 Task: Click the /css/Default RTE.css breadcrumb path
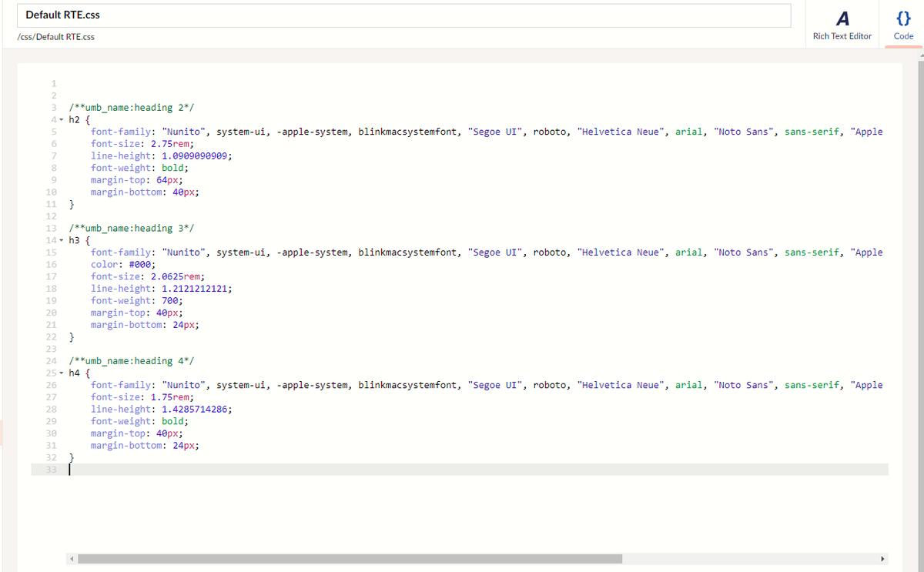pos(55,36)
